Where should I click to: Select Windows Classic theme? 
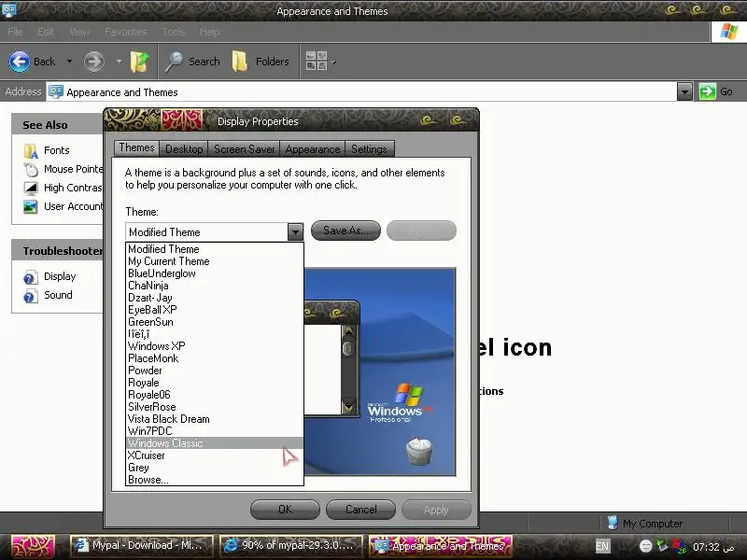[x=215, y=443]
